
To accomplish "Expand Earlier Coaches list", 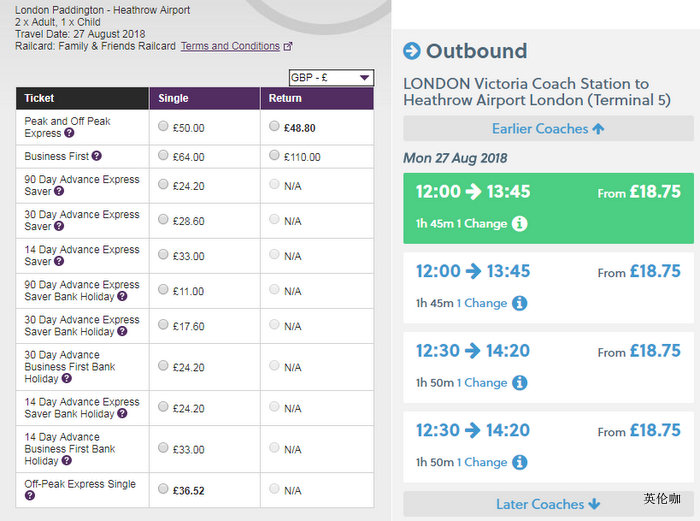I will tap(548, 128).
